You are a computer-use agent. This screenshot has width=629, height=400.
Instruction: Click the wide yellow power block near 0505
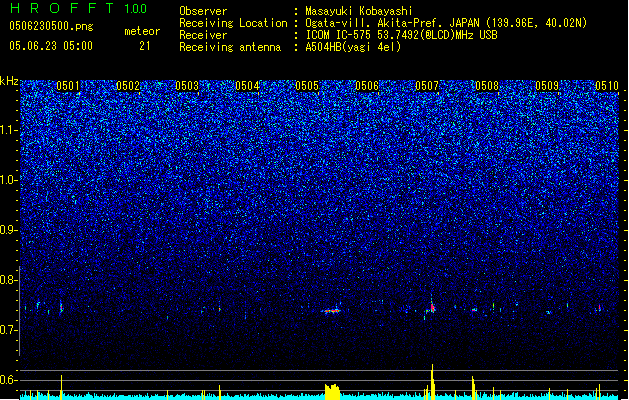pyautogui.click(x=333, y=392)
